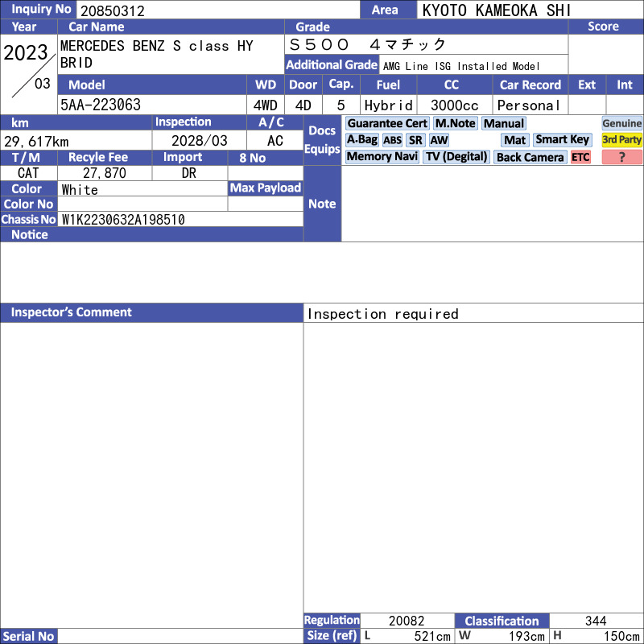Click the yellow 3rd Party legend tag

click(x=621, y=140)
